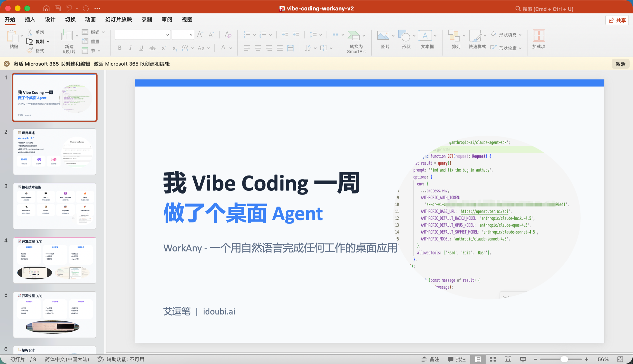Click the Save icon in title bar
Viewport: 633px width, 364px height.
pos(58,8)
